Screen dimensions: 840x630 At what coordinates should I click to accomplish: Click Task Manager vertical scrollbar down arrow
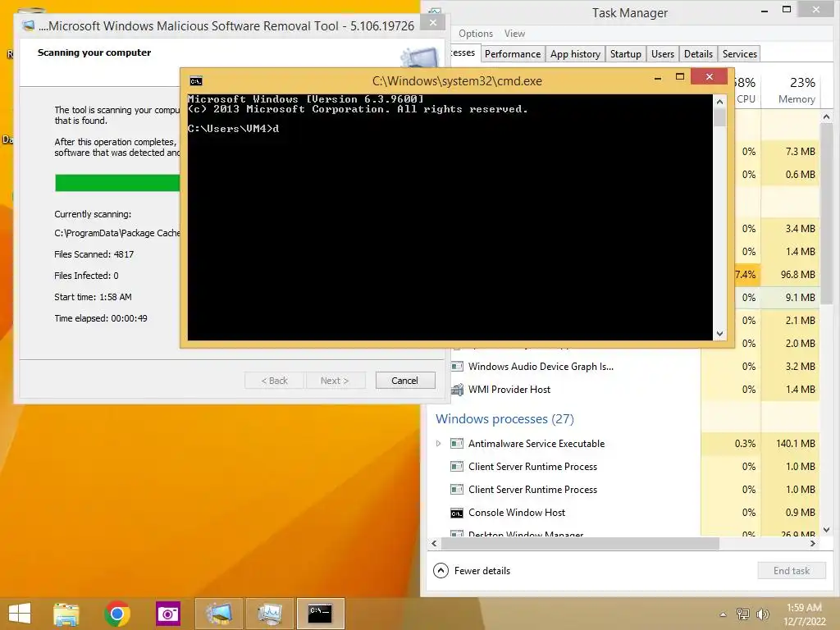[827, 530]
